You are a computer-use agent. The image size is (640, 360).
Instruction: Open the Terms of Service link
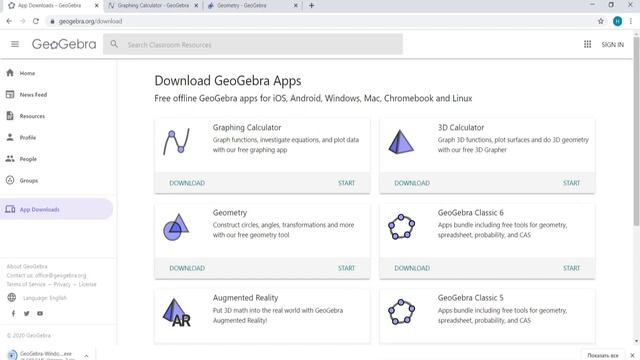(x=26, y=284)
